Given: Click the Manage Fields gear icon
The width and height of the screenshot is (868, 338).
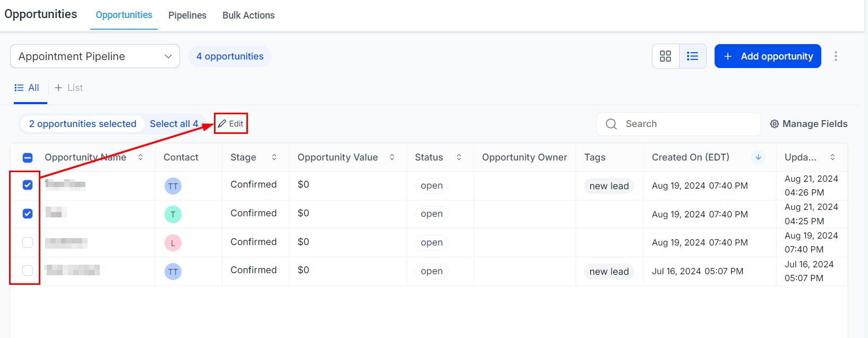Looking at the screenshot, I should [775, 124].
